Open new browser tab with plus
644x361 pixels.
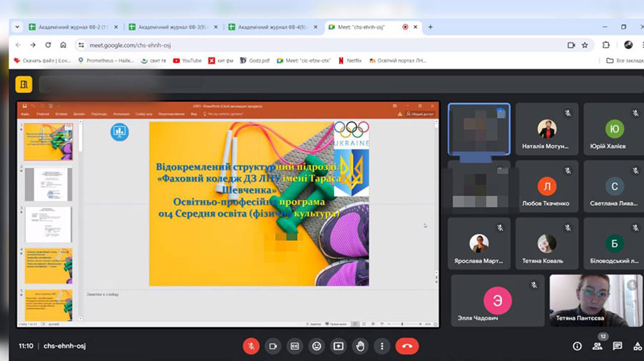click(430, 27)
